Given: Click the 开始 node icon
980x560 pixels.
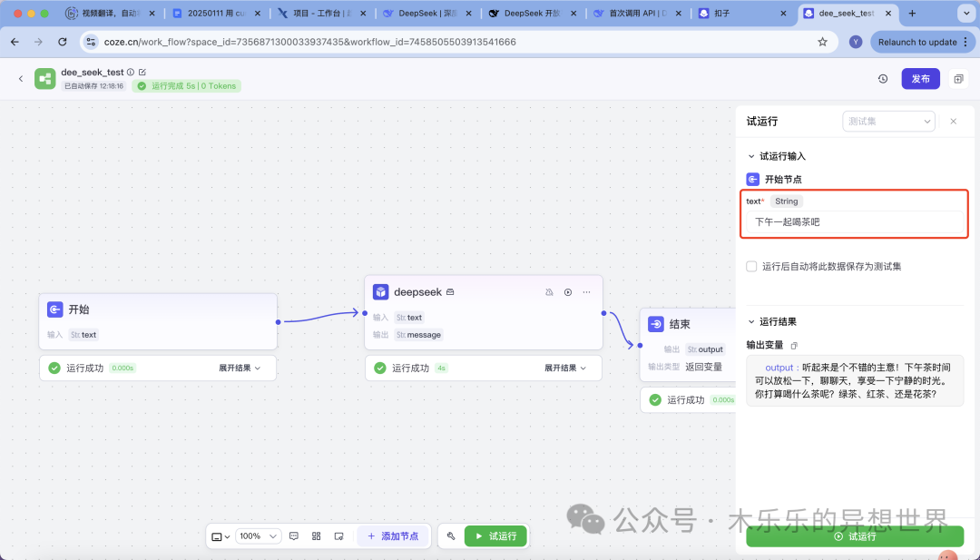Looking at the screenshot, I should pyautogui.click(x=55, y=309).
